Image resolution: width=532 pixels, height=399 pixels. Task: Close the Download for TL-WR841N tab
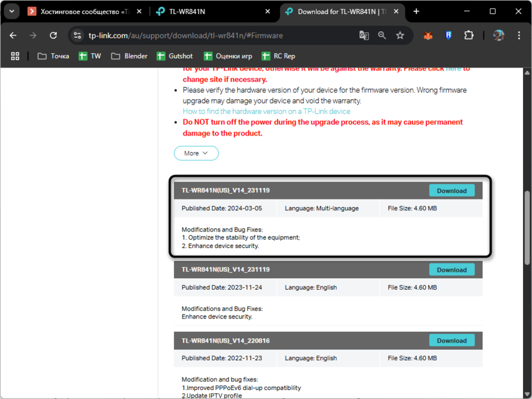(396, 12)
